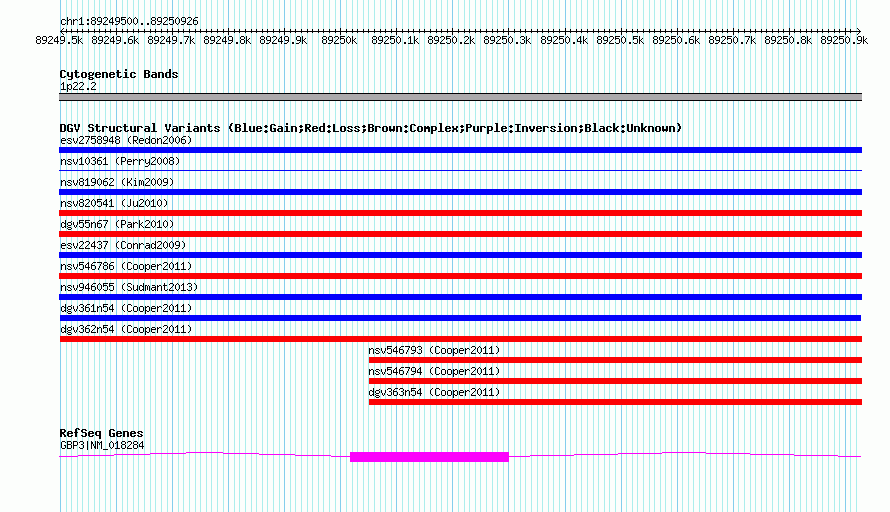
Task: Click the 89250.9k ruler tick label
Action: click(844, 40)
